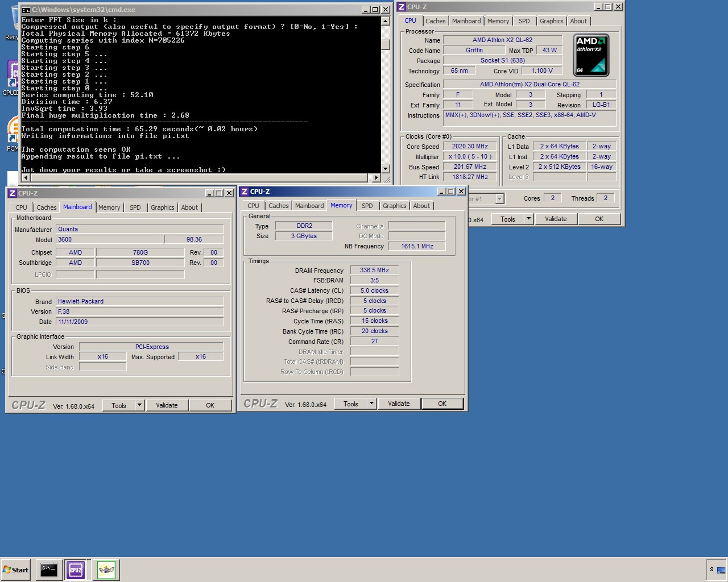Open CPU tab in Memory window
Screen dimensions: 728x582
click(254, 206)
